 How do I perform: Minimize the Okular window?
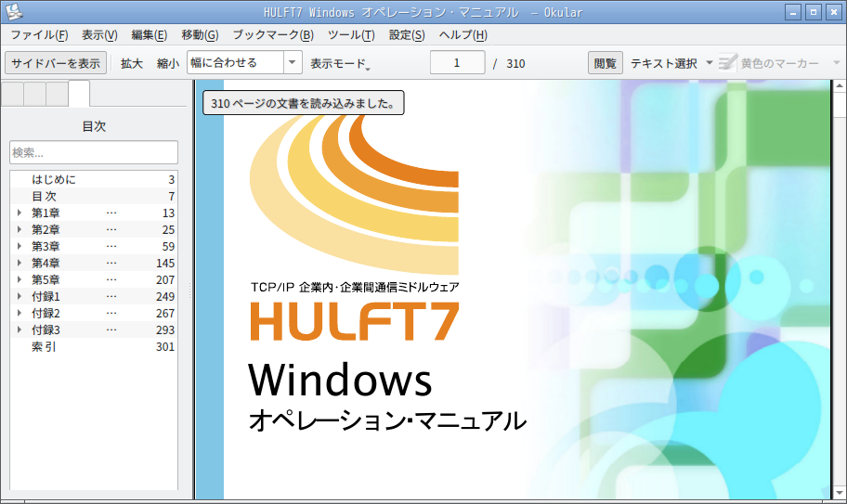[x=793, y=12]
